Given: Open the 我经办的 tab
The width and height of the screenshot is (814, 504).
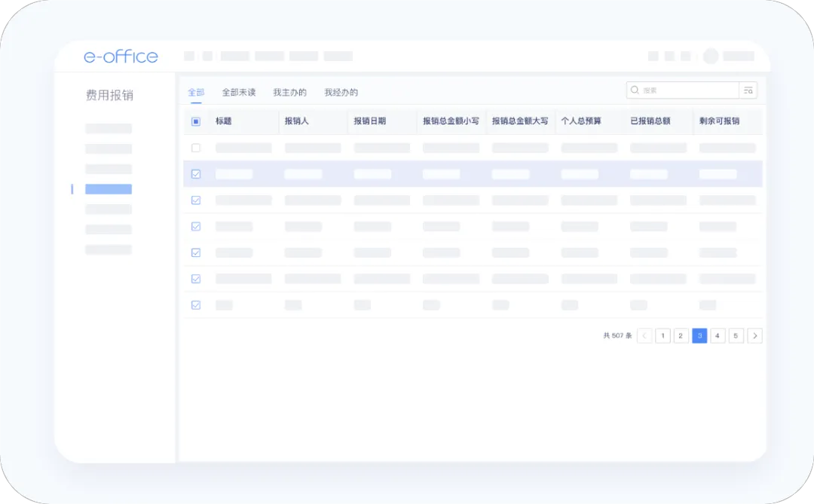Looking at the screenshot, I should [x=341, y=93].
